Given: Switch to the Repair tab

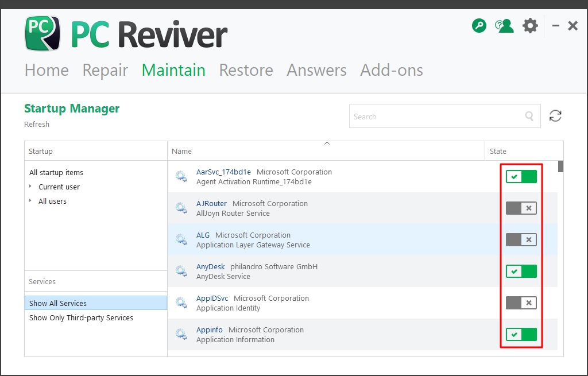Looking at the screenshot, I should tap(105, 70).
